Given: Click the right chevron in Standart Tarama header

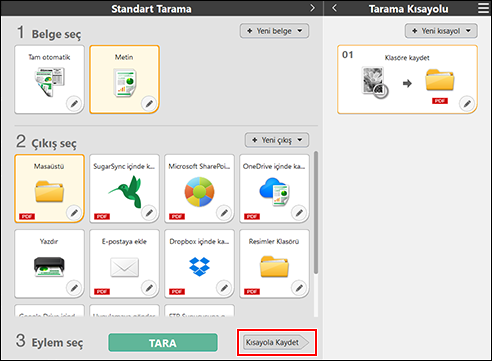Looking at the screenshot, I should (x=312, y=8).
